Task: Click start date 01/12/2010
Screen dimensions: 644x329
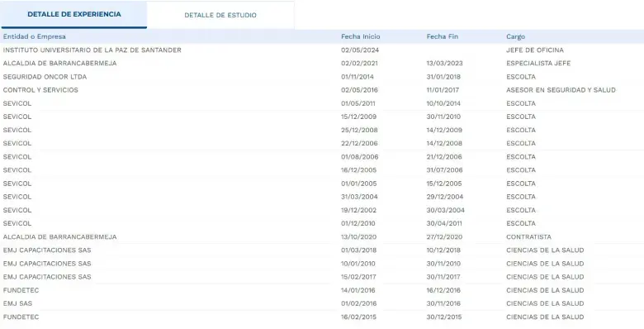Action: click(x=358, y=224)
